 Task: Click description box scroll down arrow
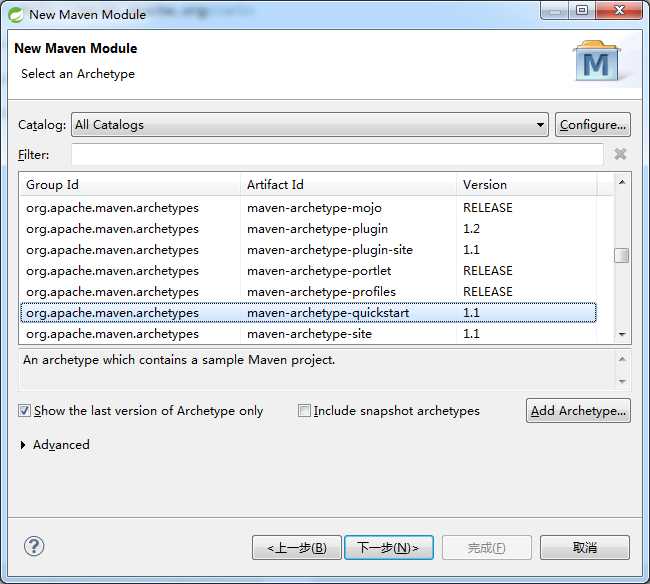click(x=622, y=381)
